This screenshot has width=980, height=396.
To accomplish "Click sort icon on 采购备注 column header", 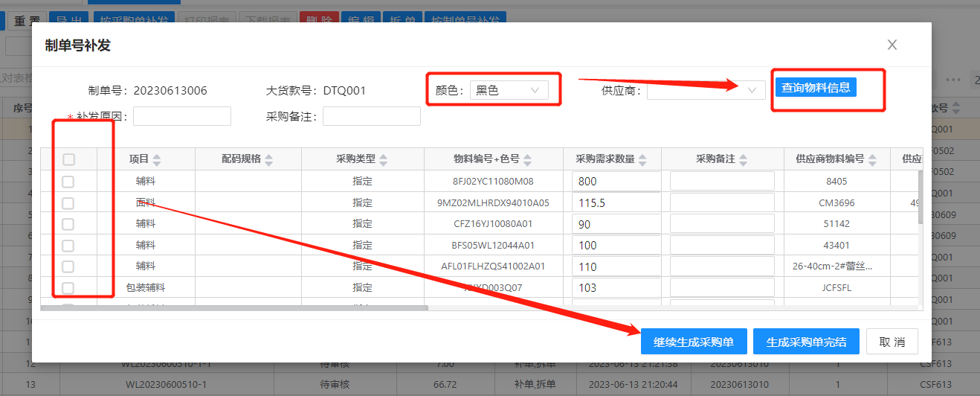I will pyautogui.click(x=743, y=159).
